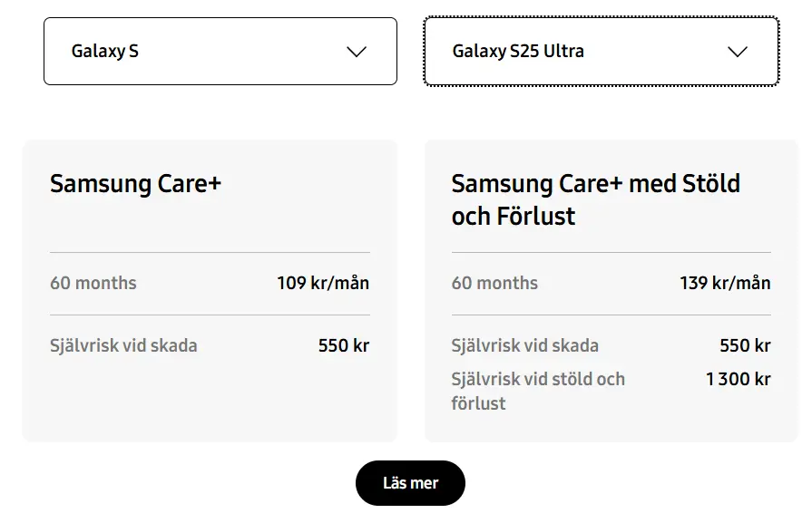Click the Samsung Care+ med Stöld och Förlust heading
Screen dimensions: 812x523
[595, 199]
